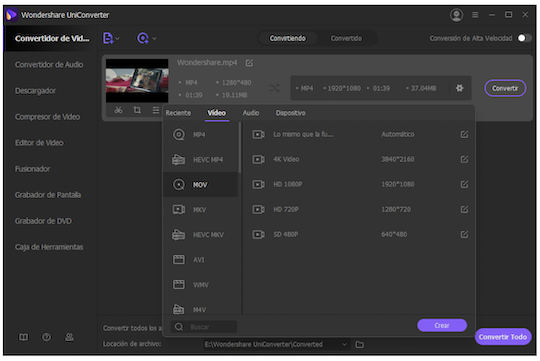The height and width of the screenshot is (361, 540).
Task: Open the Load DVD dropdown arrow
Action: pos(154,39)
